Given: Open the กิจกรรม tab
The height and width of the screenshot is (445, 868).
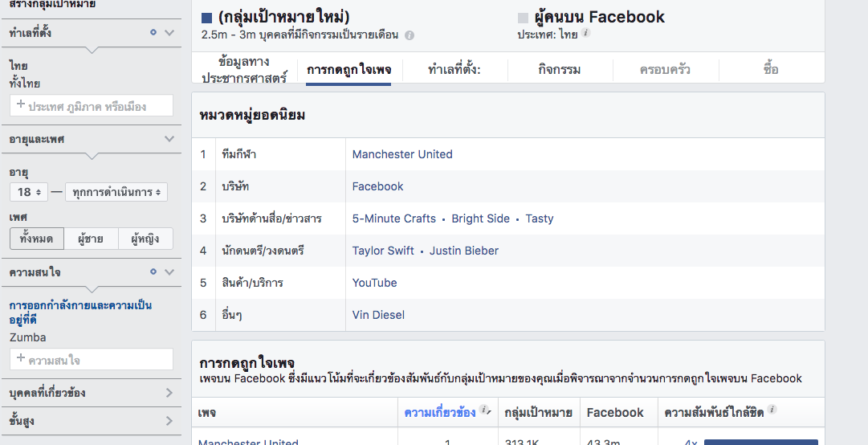Looking at the screenshot, I should point(560,70).
